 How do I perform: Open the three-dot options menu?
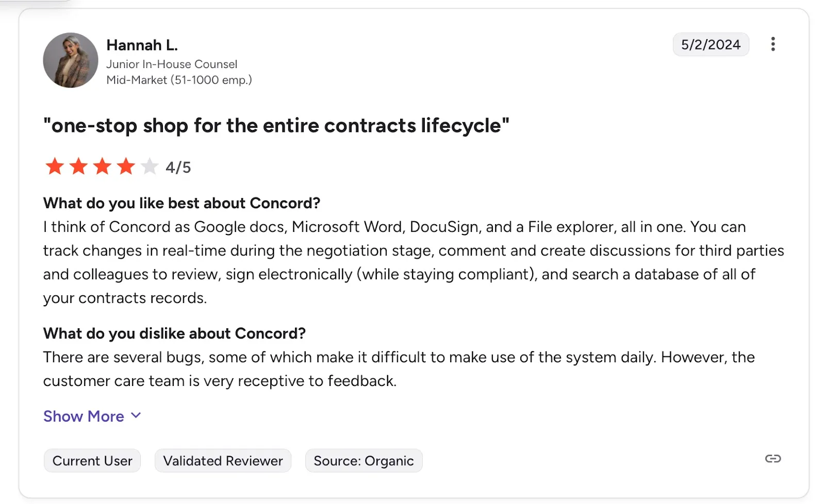(773, 44)
